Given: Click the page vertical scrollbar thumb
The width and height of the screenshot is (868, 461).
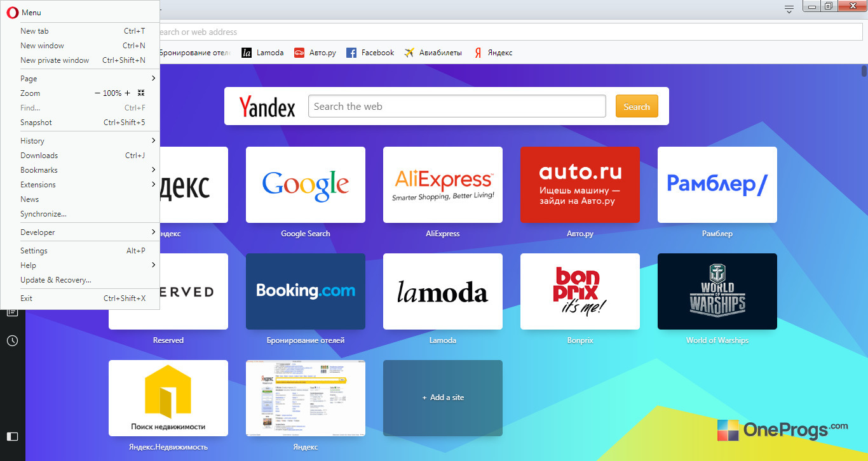Looking at the screenshot, I should tap(864, 70).
